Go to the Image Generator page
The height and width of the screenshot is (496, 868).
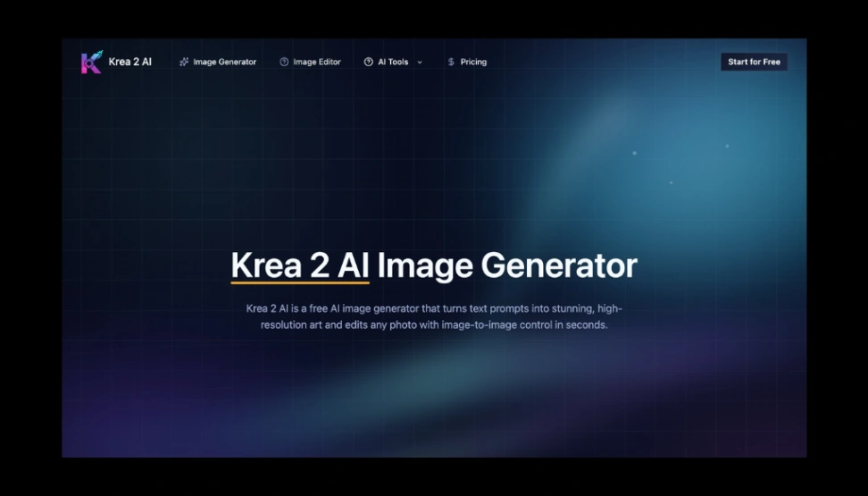coord(225,62)
